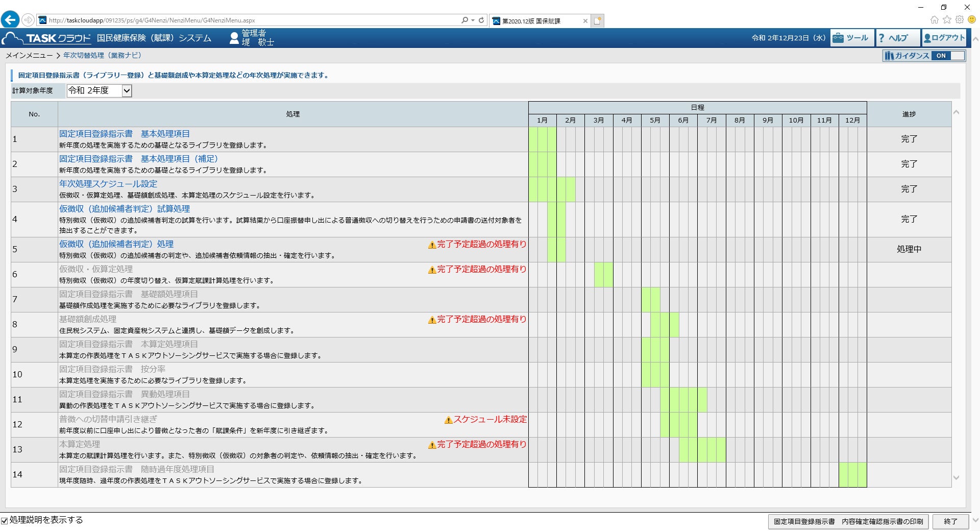Refresh the page with the reload icon
Viewport: 980px width, 531px height.
tap(481, 20)
